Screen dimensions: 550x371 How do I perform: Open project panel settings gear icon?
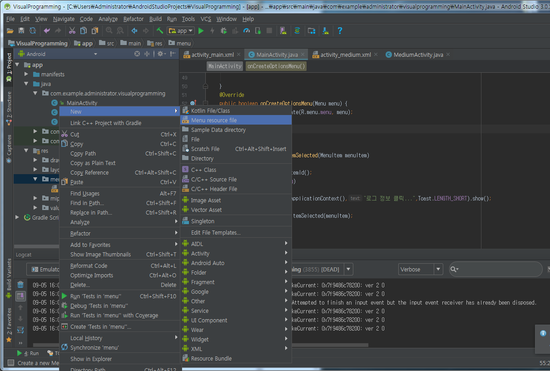coord(160,54)
